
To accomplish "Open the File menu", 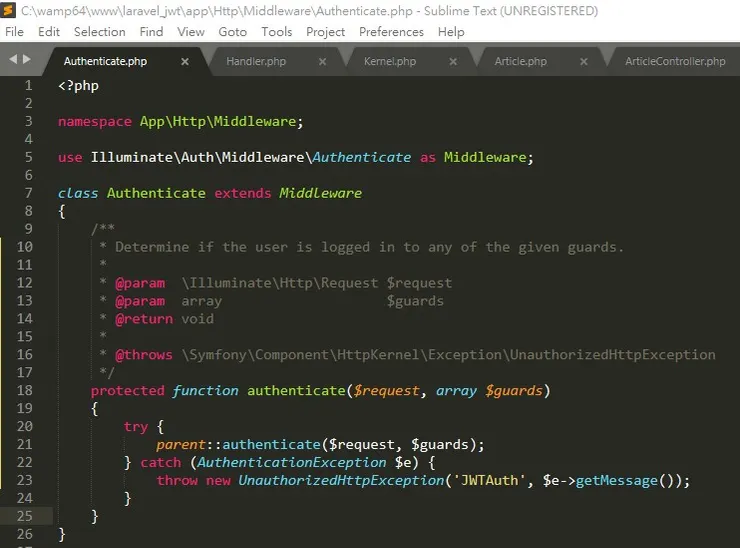I will (14, 32).
